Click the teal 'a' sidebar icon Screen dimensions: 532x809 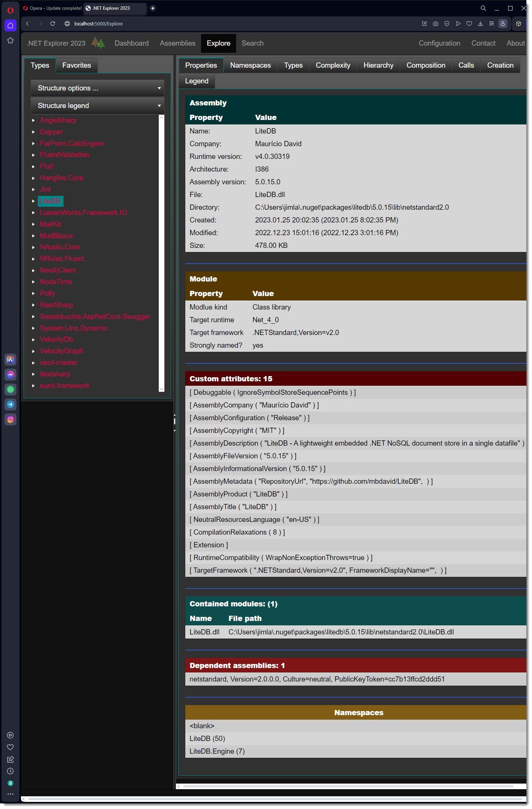[x=10, y=783]
